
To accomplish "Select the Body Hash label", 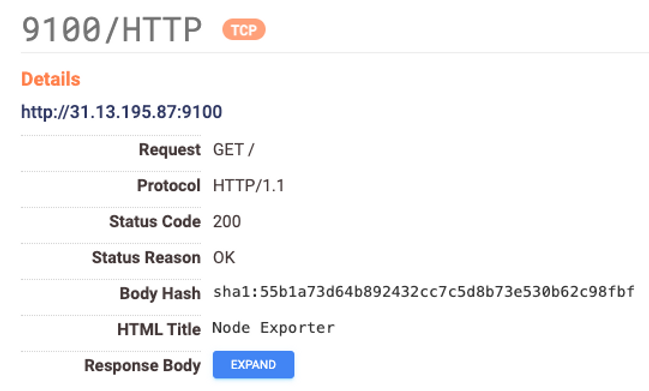I will tap(160, 293).
